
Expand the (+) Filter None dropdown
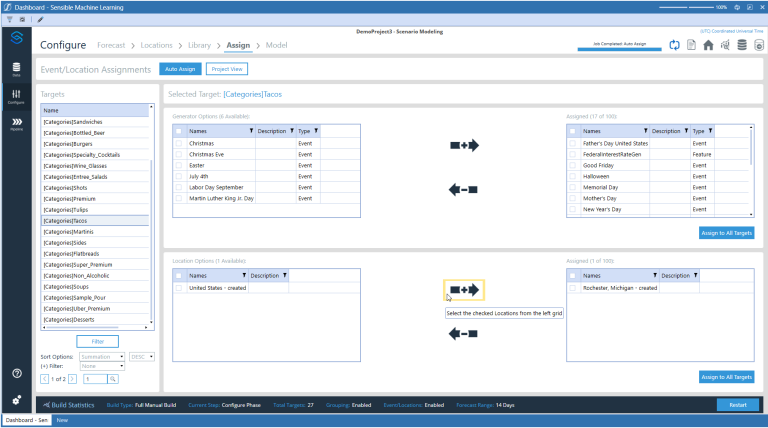[101, 366]
